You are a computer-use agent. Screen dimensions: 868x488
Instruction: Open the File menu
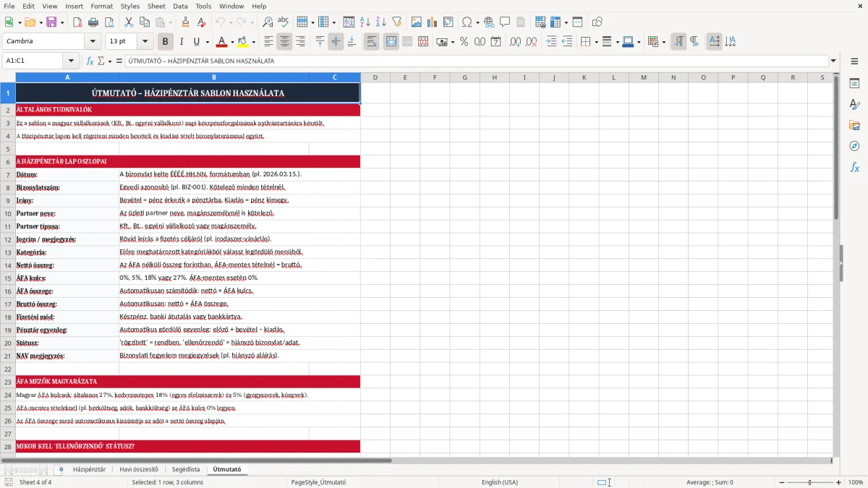tap(9, 6)
